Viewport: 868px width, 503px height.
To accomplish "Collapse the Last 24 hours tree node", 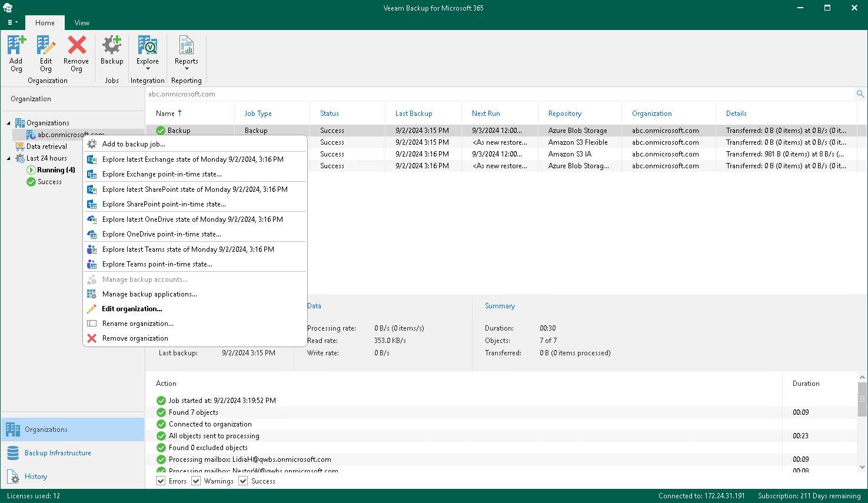I will click(x=9, y=158).
